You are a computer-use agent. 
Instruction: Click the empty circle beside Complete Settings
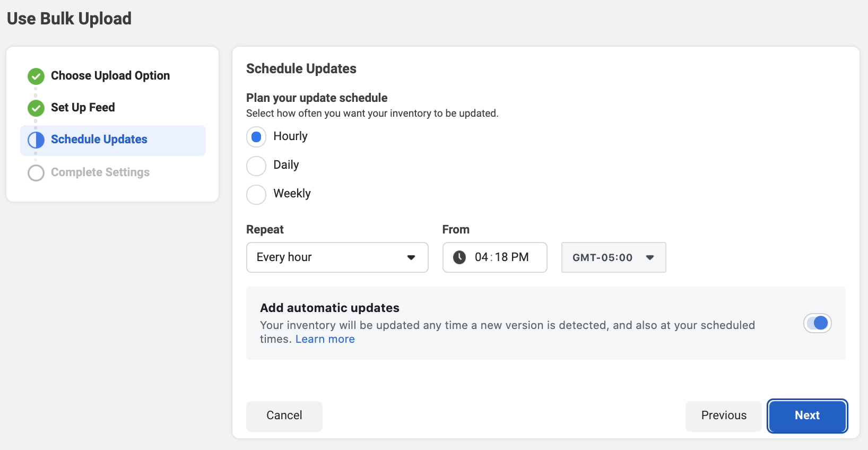tap(36, 173)
